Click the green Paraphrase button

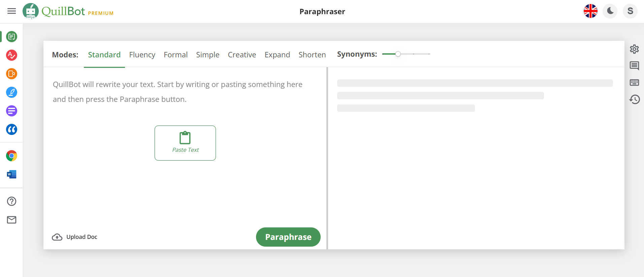288,237
